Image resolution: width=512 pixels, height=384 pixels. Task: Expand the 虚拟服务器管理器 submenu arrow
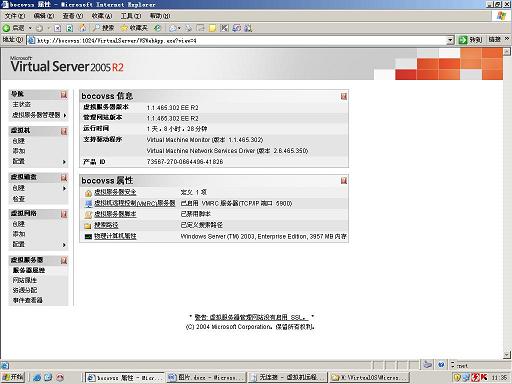(x=64, y=115)
